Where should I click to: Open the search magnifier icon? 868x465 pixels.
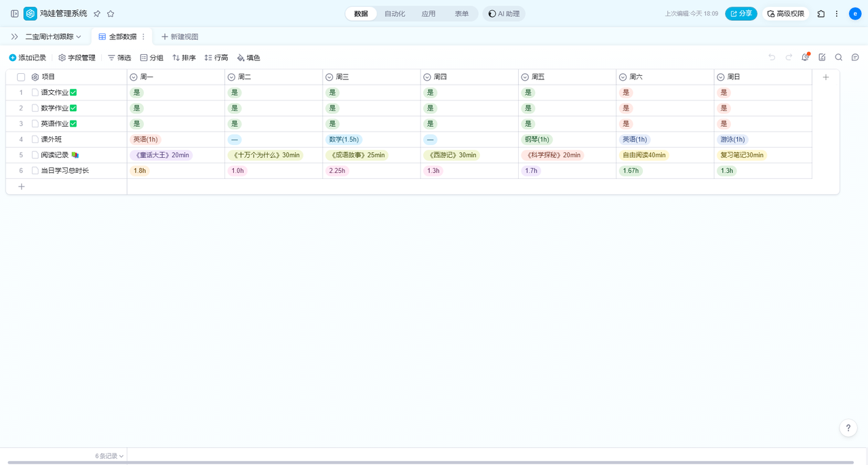pos(839,58)
